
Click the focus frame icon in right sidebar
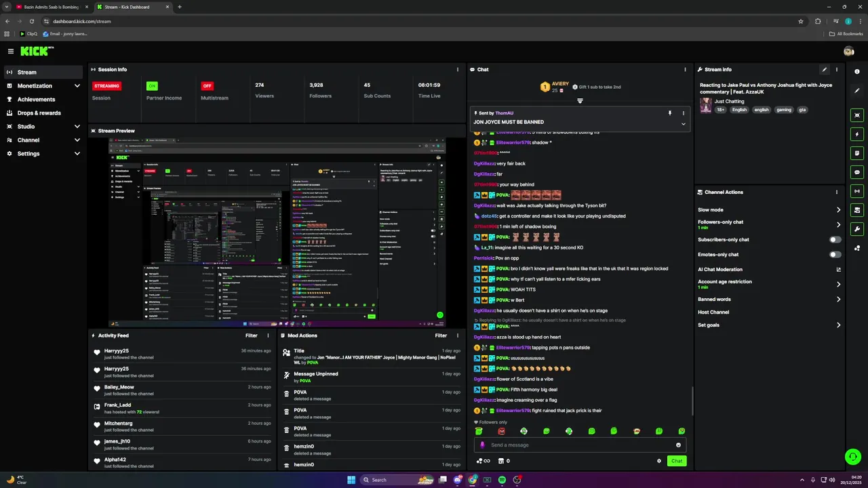coord(857,115)
